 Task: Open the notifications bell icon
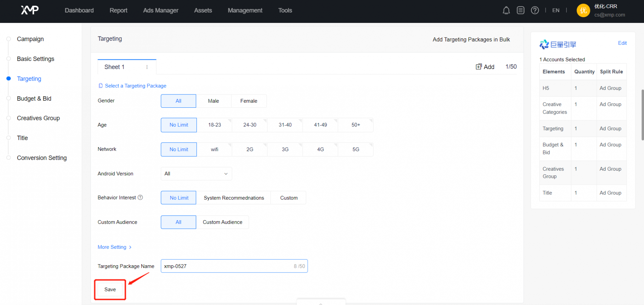pos(506,10)
